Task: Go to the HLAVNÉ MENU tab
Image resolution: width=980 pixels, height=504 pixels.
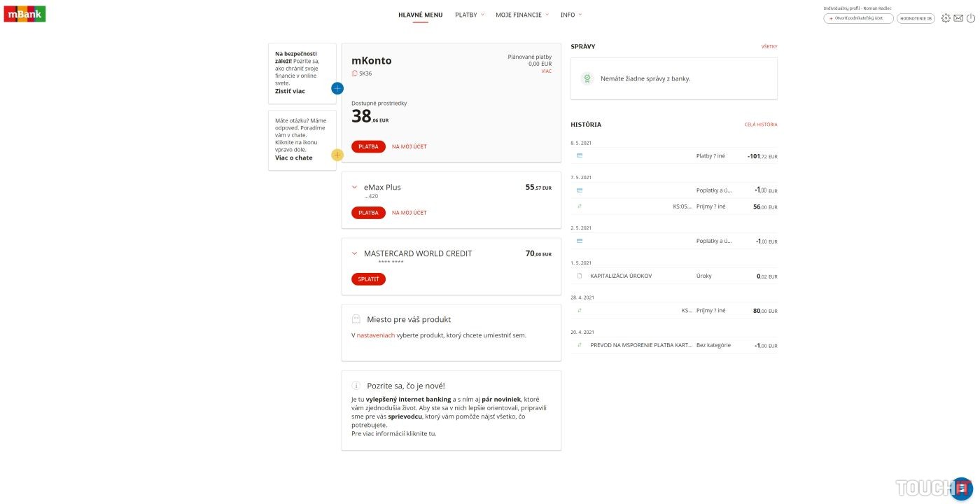Action: (420, 15)
